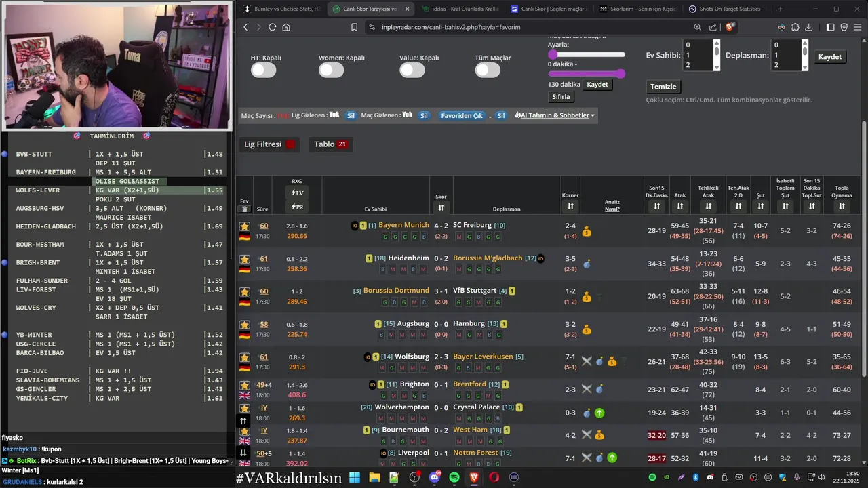This screenshot has width=868, height=488.
Task: Click the Favoriden Çık button
Action: (x=462, y=115)
